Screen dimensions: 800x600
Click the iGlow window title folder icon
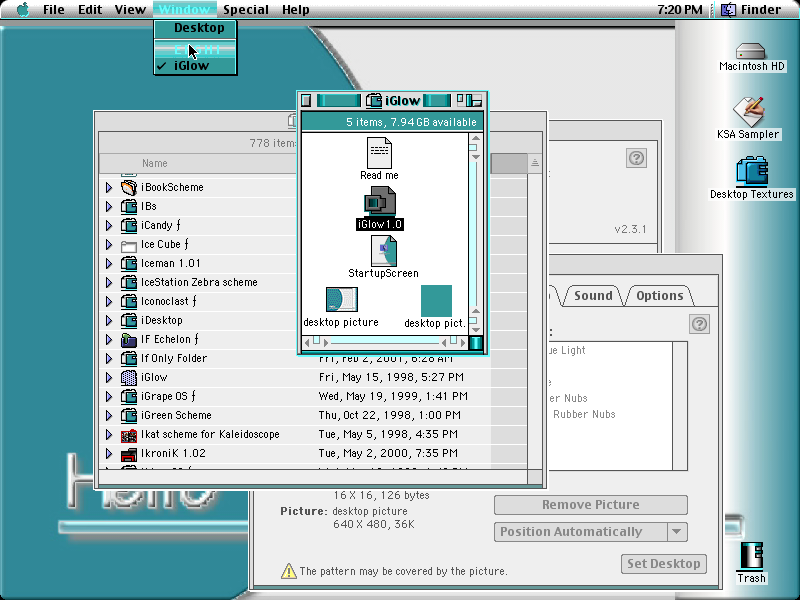click(x=373, y=101)
